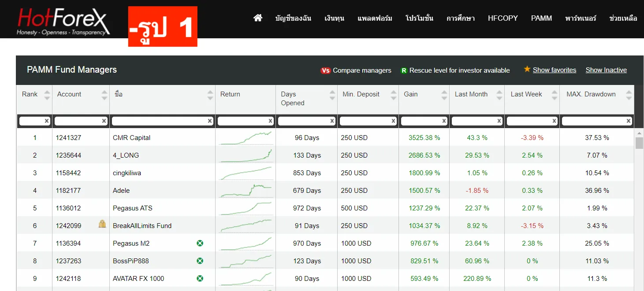
Task: Sort table by ชื่อ column arrows
Action: 210,95
